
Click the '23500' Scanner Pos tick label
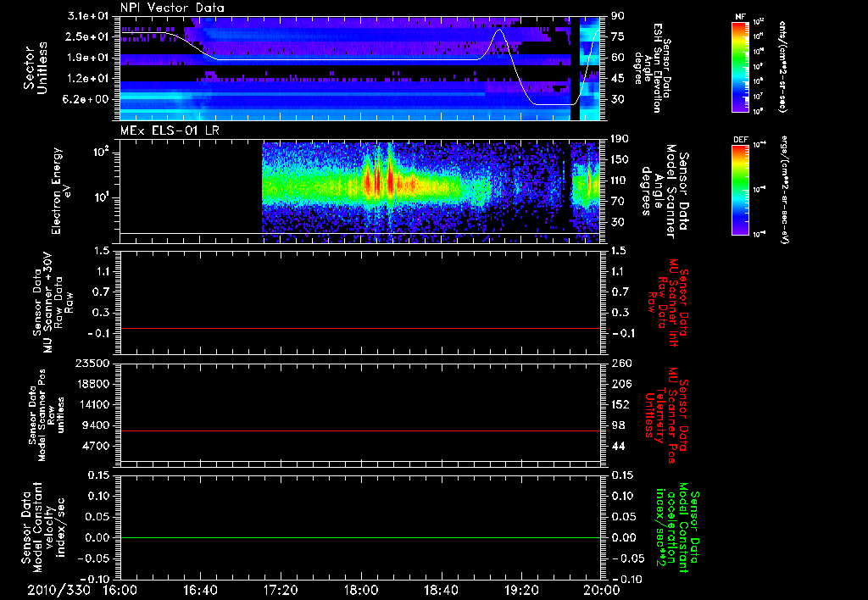pos(93,364)
